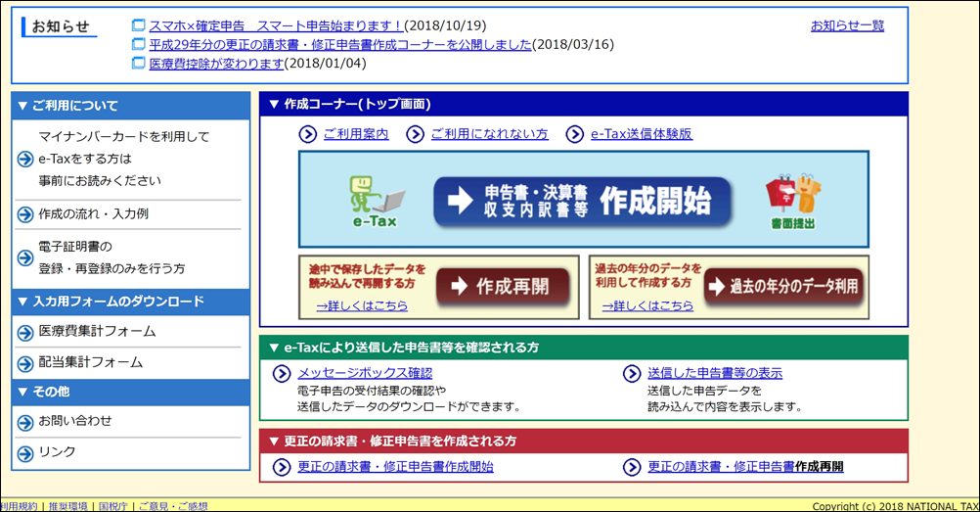Click arrow icon next to お問い合わせ
Viewport: 980px width, 512px height.
(x=25, y=422)
